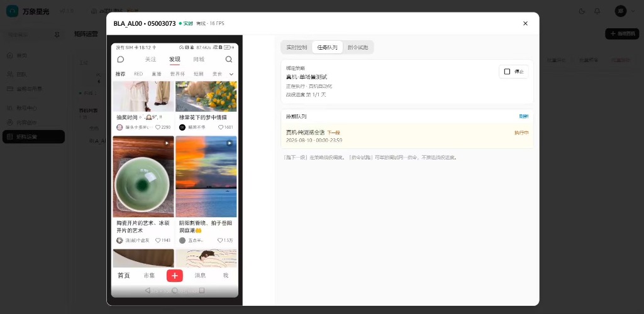
Task: Tap the 首页 tab in phone bottom bar
Action: (124, 276)
